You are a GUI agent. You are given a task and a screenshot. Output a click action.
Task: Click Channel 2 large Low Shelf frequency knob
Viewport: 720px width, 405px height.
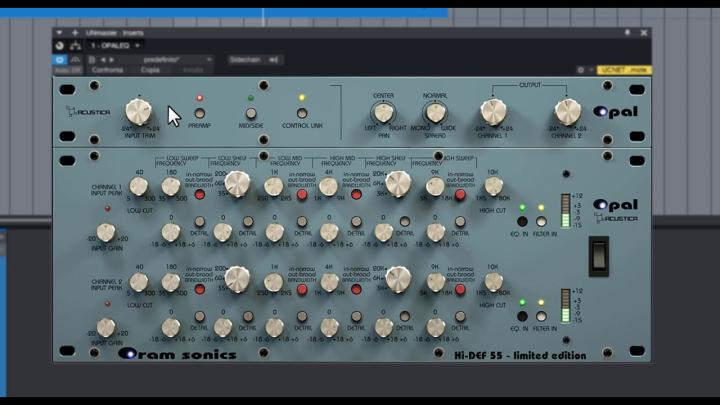pos(237,279)
